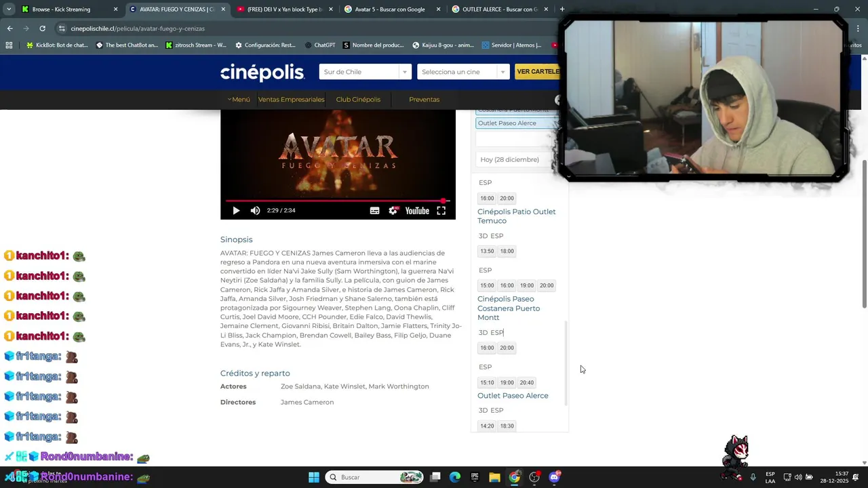Select the 18:30 showtime at Alerce
The width and height of the screenshot is (868, 488).
click(507, 426)
